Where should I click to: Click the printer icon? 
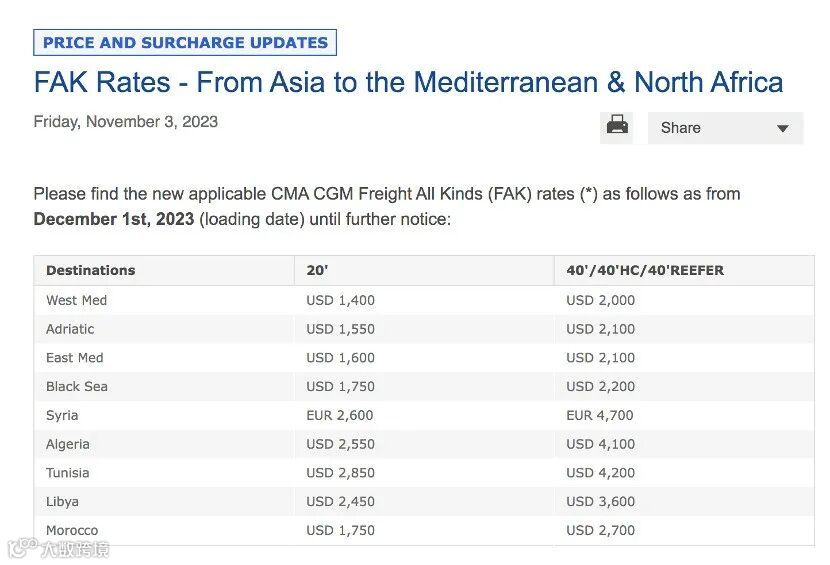(x=618, y=127)
